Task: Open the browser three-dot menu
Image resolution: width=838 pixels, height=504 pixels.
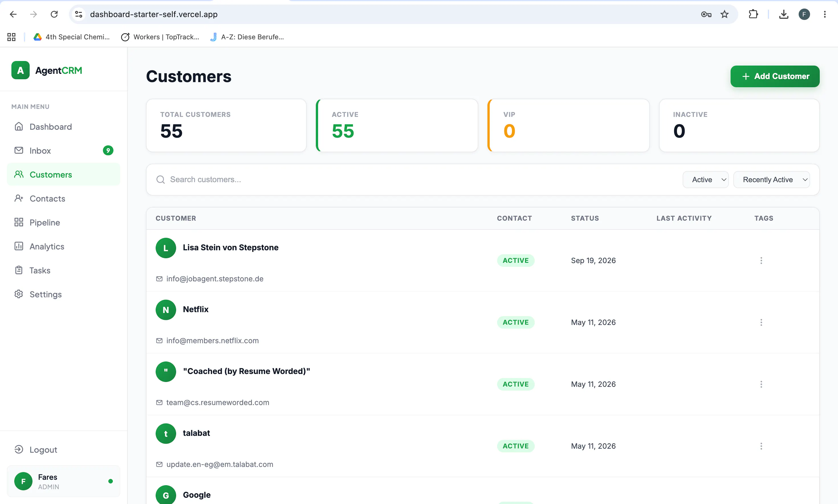Action: coord(824,14)
